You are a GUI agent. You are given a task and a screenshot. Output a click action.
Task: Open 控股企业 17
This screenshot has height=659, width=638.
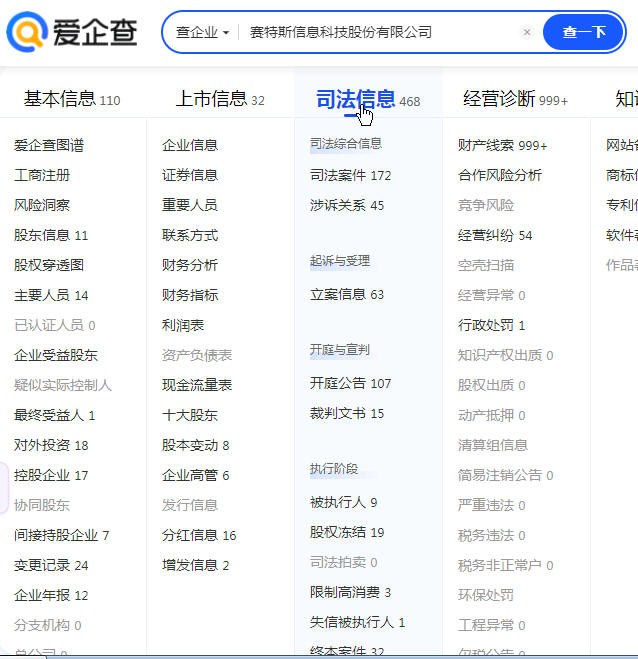click(x=51, y=475)
